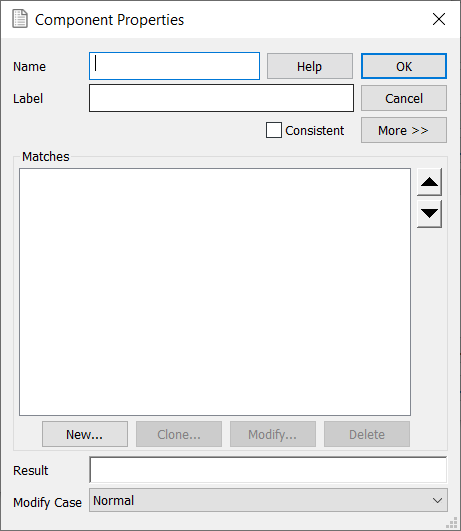Enable the Consistent checkbox
This screenshot has width=461, height=531.
pos(274,130)
